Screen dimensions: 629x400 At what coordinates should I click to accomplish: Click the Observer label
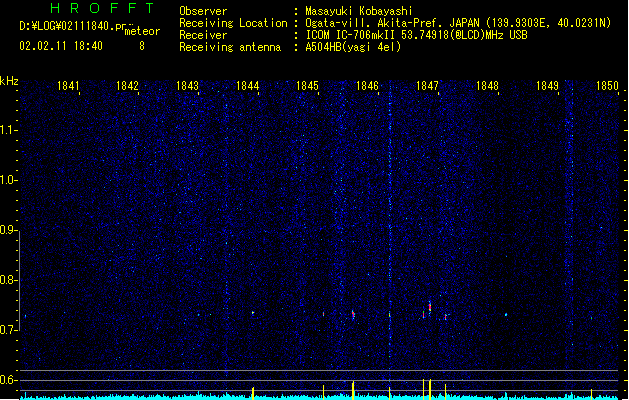point(203,11)
